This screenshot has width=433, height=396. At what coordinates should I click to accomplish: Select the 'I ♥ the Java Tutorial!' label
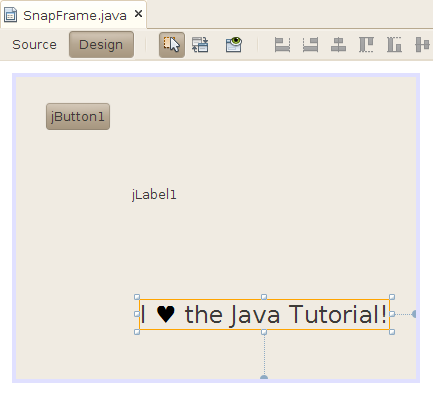coord(264,315)
